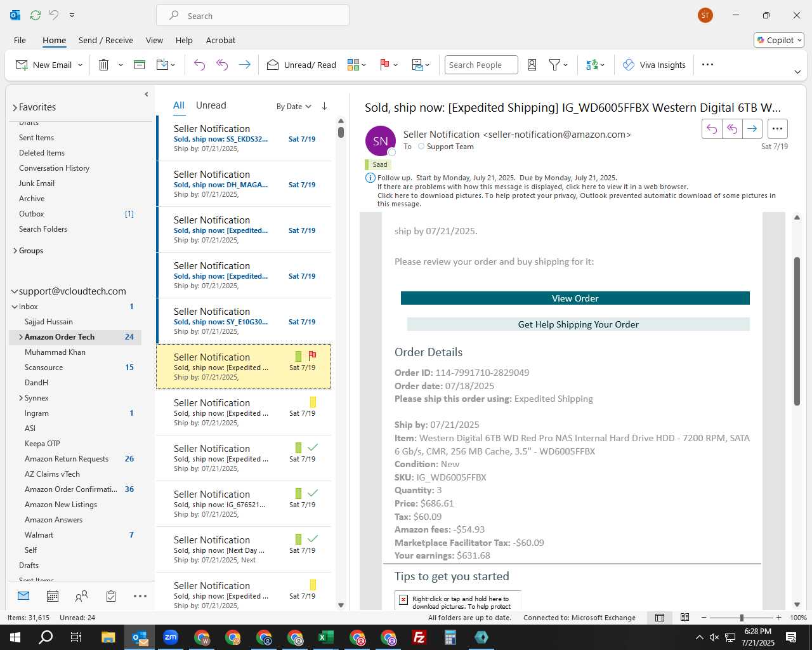The height and width of the screenshot is (650, 812).
Task: Open more actions ellipsis in reading pane
Action: (x=777, y=129)
